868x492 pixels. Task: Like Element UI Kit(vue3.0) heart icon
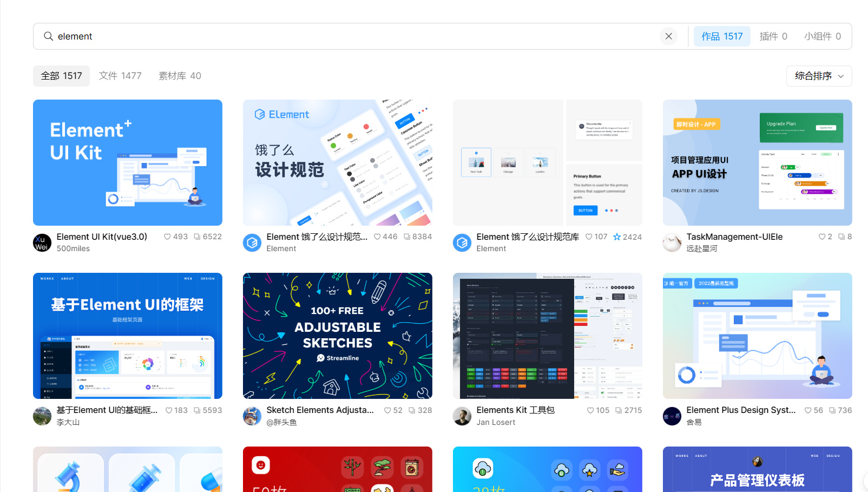click(167, 237)
